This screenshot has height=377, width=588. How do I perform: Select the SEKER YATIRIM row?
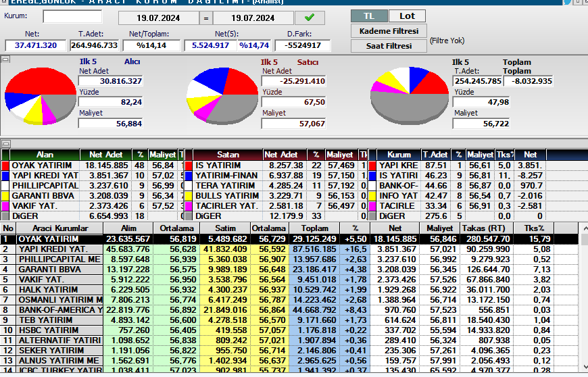pyautogui.click(x=289, y=351)
